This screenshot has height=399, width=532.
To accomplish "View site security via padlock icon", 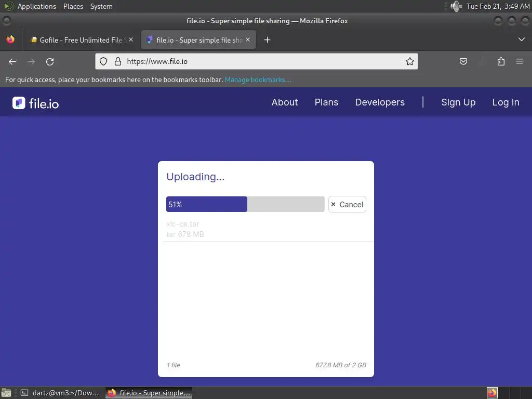I will pos(118,61).
